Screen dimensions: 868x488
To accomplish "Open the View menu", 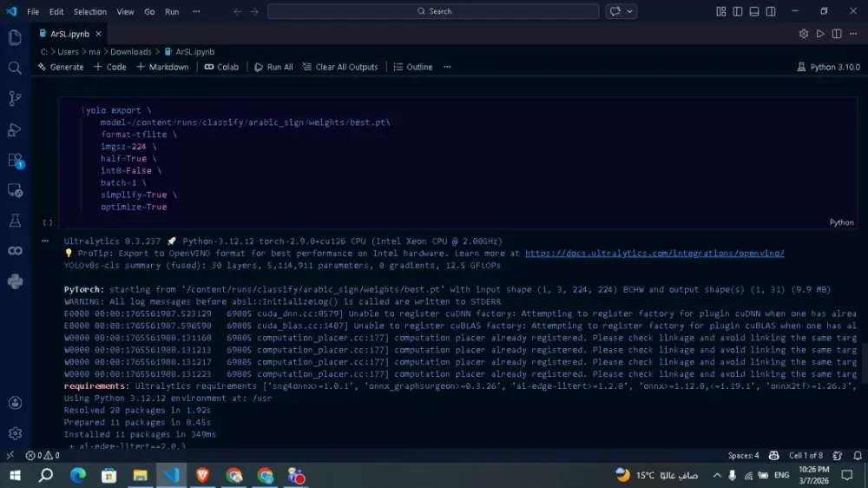I will [125, 11].
